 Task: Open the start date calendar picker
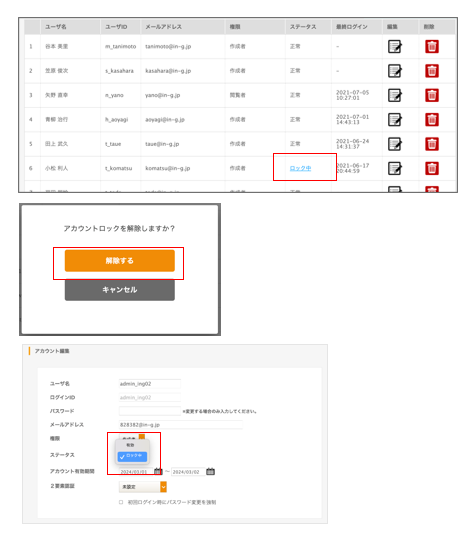[158, 471]
